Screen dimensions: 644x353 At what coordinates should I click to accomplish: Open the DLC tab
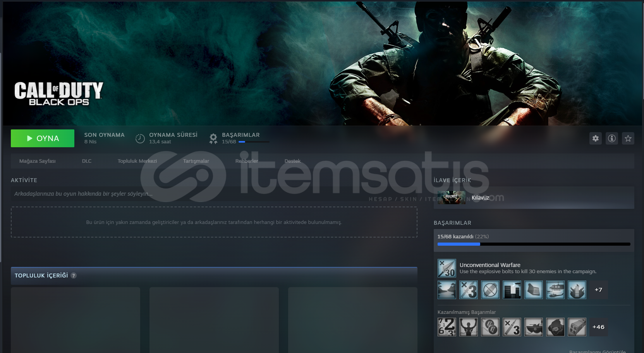87,161
